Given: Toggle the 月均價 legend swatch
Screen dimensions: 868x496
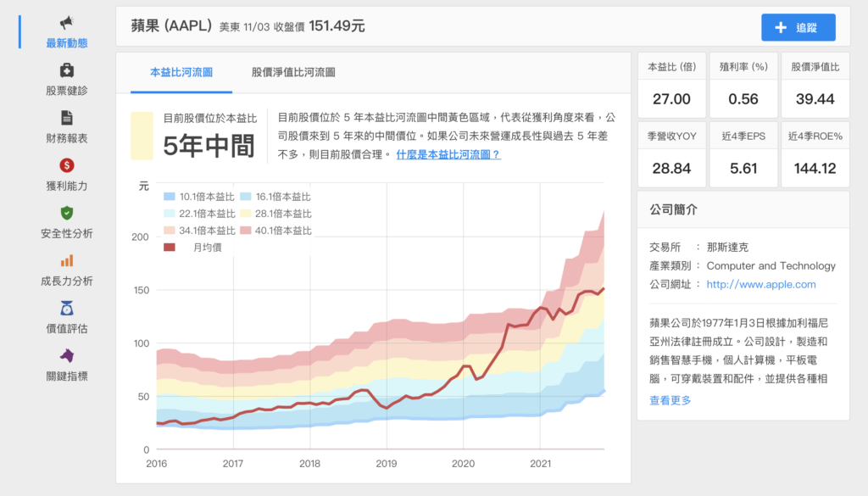Looking at the screenshot, I should click(x=170, y=248).
